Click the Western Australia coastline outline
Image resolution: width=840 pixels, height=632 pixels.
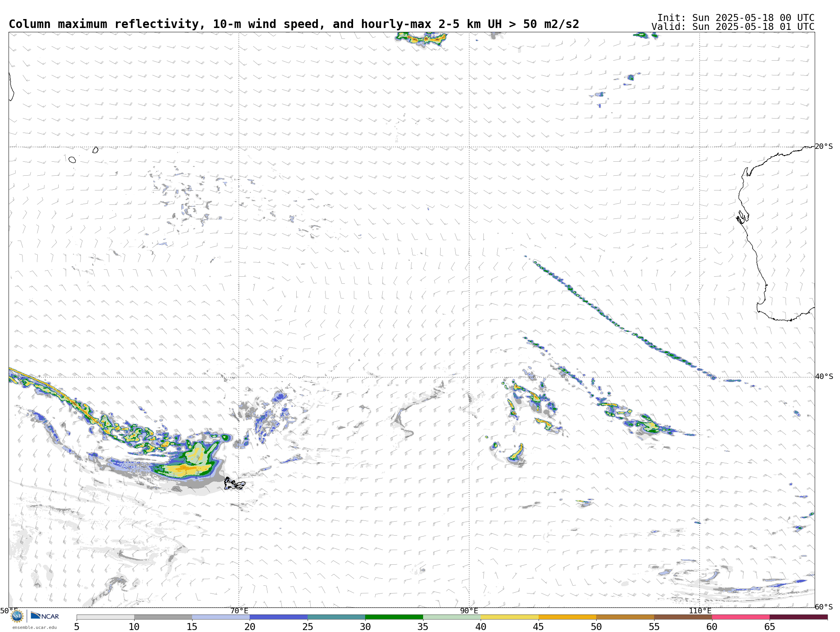(776, 233)
